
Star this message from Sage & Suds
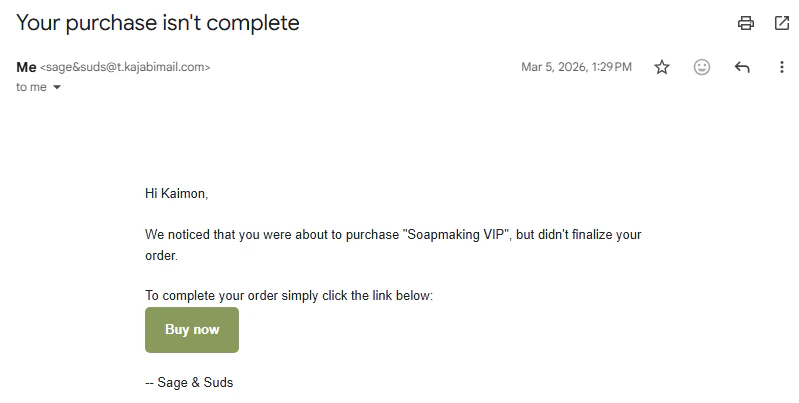(x=661, y=67)
